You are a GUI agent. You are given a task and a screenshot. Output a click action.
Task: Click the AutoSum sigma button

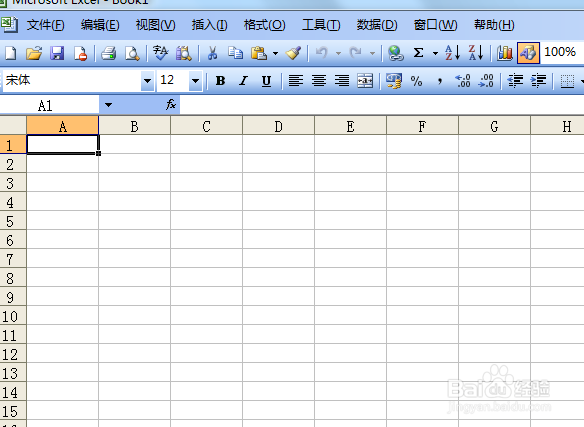tap(419, 53)
